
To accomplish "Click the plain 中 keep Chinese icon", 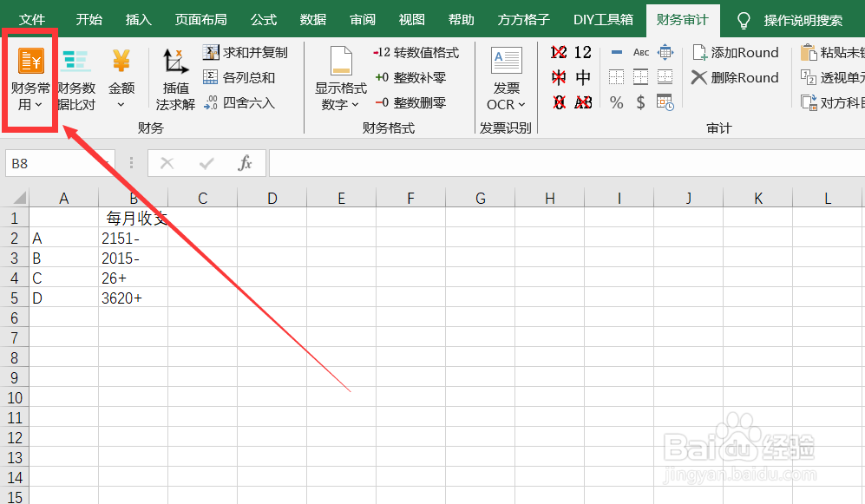I will [x=582, y=77].
